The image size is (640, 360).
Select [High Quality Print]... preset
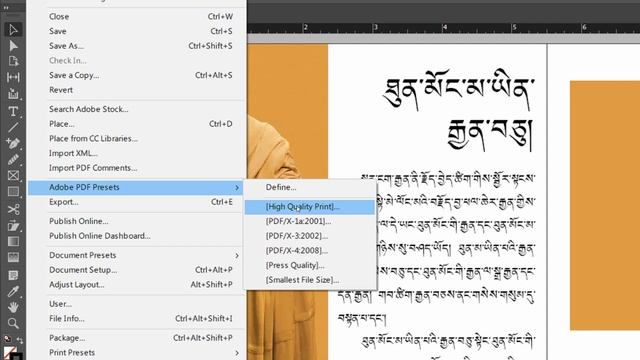tap(310, 207)
